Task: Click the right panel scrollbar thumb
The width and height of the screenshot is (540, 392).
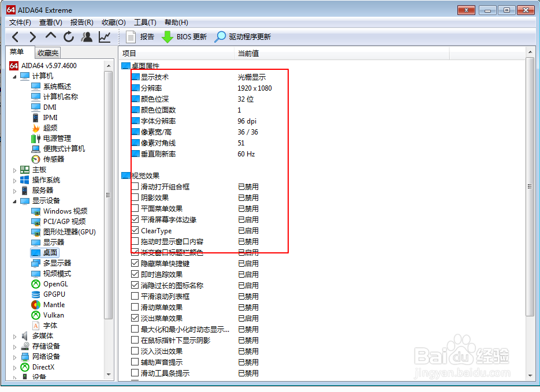Action: (x=530, y=186)
